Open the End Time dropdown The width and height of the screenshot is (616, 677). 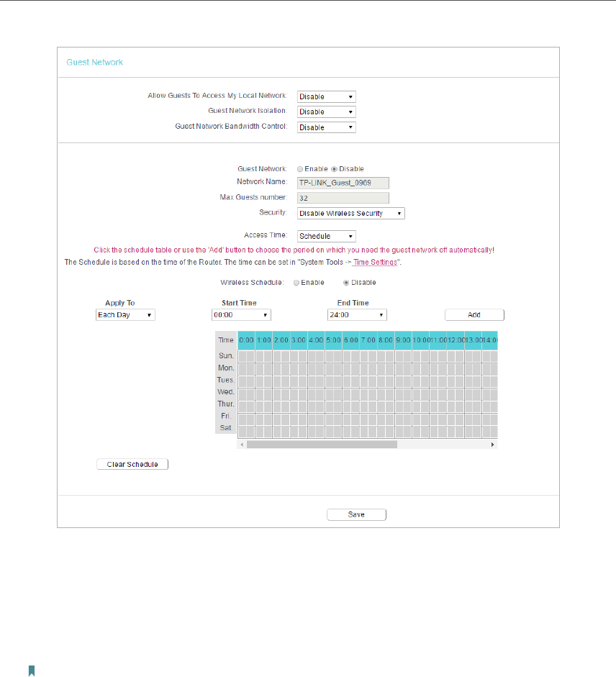click(x=357, y=314)
